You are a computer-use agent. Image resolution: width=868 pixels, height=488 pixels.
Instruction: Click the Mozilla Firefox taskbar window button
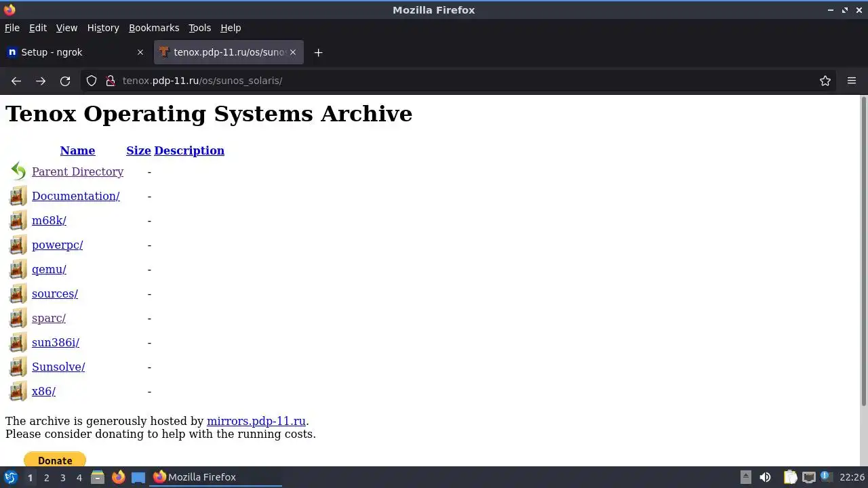click(x=216, y=477)
